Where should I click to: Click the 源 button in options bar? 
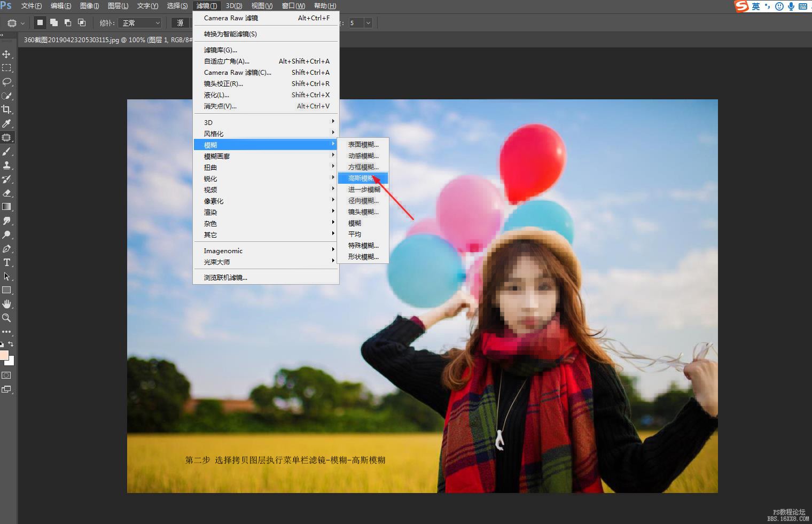181,23
